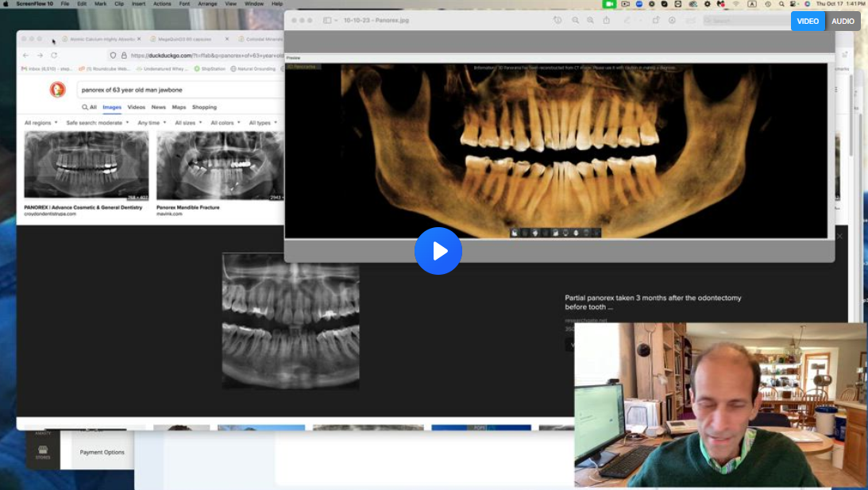Switch to the AUDIO mode toggle
This screenshot has width=868, height=490.
click(843, 21)
